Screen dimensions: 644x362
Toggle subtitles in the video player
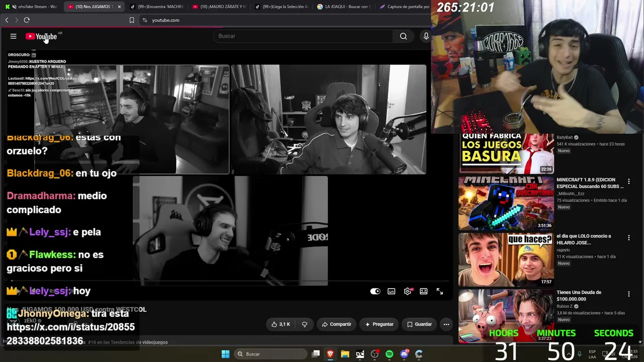pyautogui.click(x=391, y=291)
